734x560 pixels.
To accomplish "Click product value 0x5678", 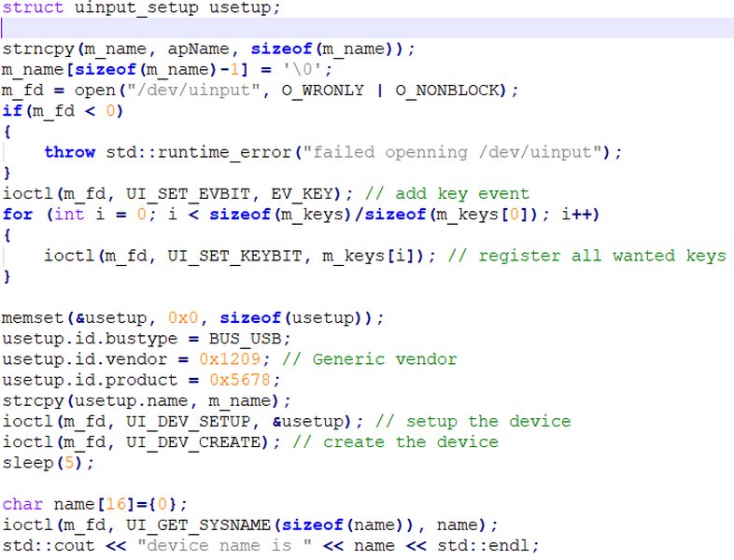I will point(240,380).
